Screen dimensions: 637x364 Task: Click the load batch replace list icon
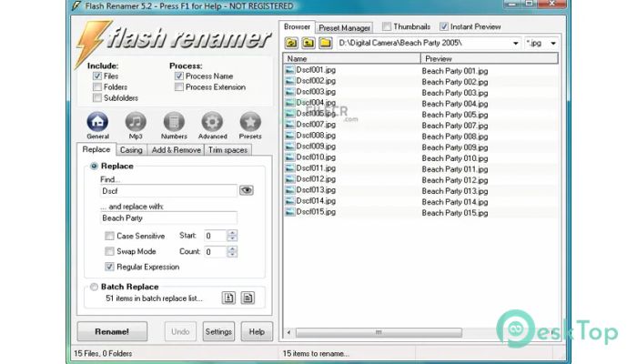[x=228, y=298]
